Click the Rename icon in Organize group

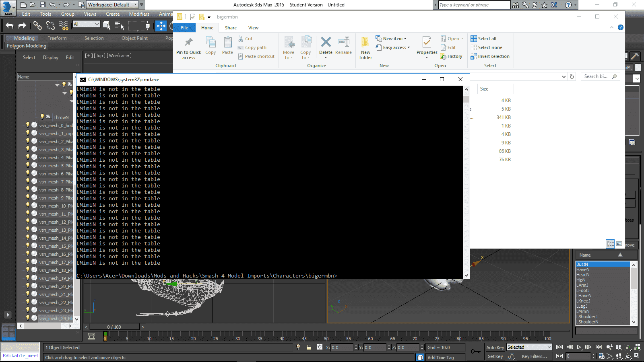(x=343, y=45)
